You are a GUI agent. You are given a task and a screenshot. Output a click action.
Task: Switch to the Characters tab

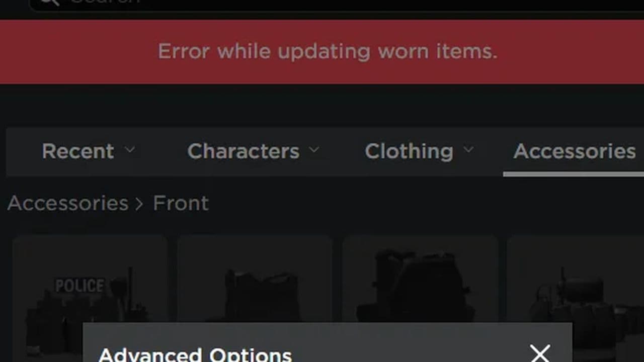tap(244, 151)
